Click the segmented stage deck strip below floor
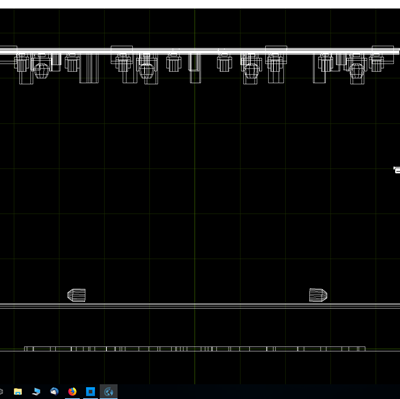400x399 pixels. coord(195,349)
